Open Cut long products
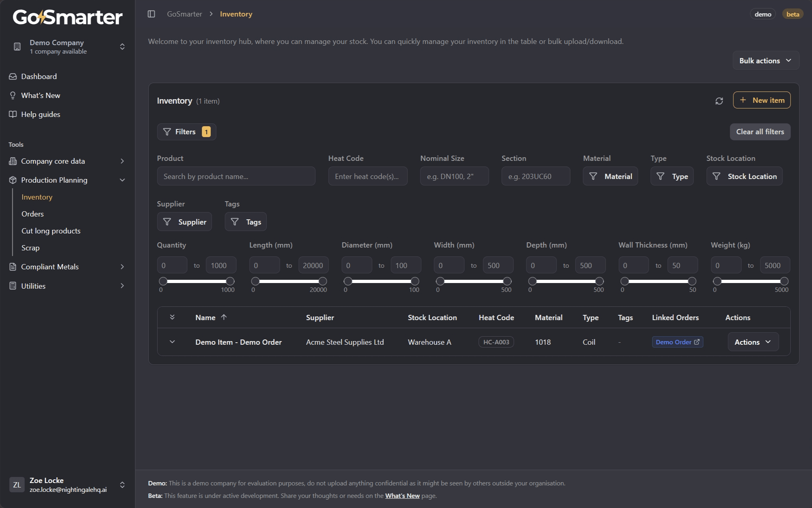The width and height of the screenshot is (812, 508). pos(51,231)
